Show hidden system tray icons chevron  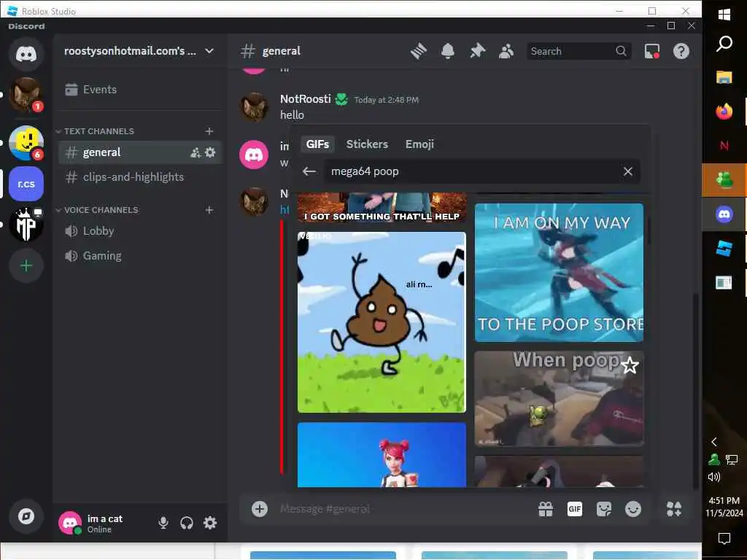point(713,442)
